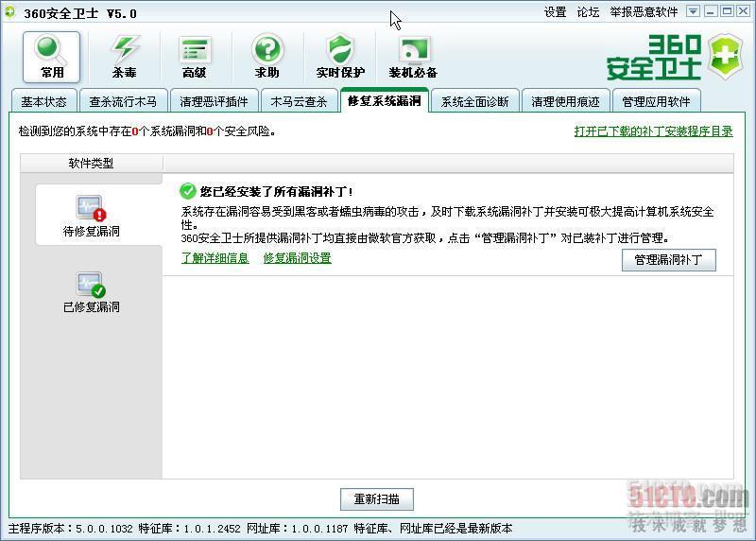Click the 管理漏洞补丁 button
This screenshot has width=756, height=541.
tap(669, 260)
